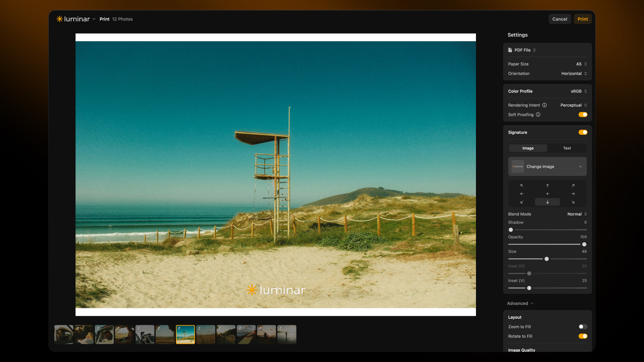
Task: Enable Zoom to Fill toggle
Action: click(x=583, y=327)
